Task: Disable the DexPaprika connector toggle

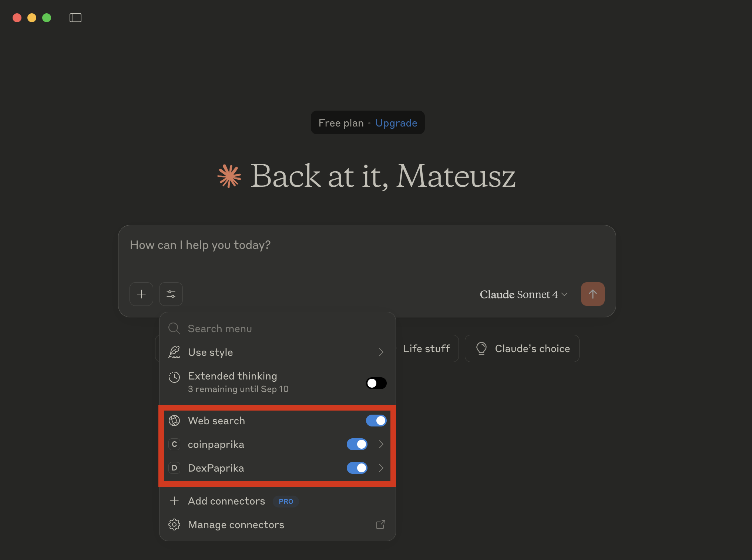Action: pos(357,468)
